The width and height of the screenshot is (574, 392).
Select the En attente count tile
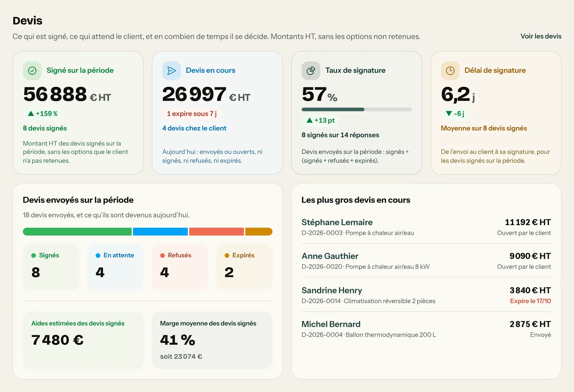(x=115, y=266)
